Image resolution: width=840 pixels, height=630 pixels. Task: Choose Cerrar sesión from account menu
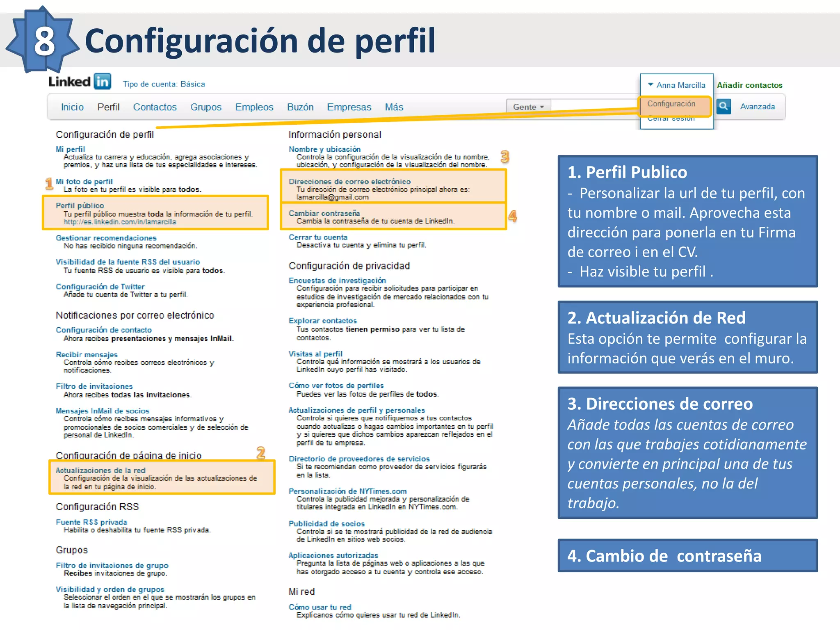click(671, 119)
